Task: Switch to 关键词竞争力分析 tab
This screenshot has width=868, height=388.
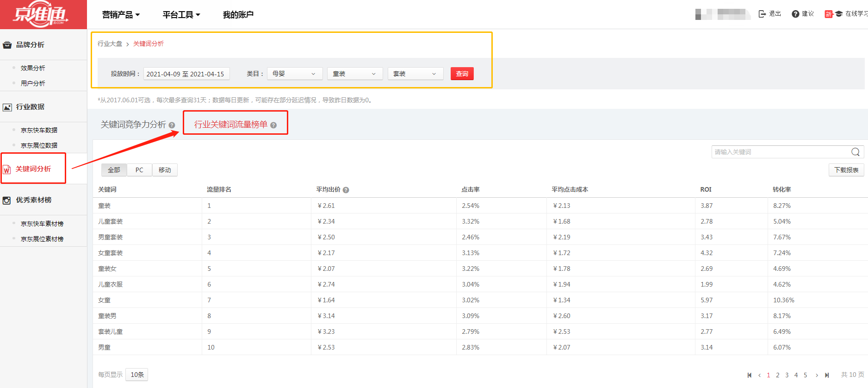Action: click(133, 125)
